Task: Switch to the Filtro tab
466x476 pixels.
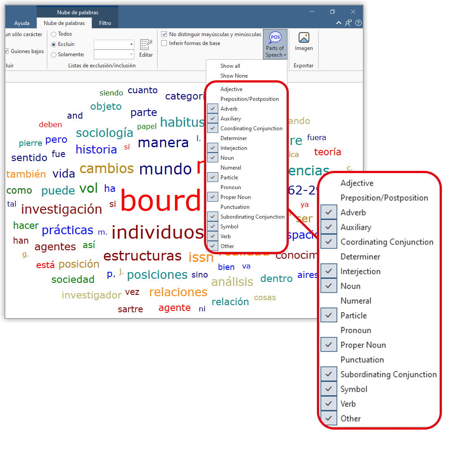Action: point(105,23)
